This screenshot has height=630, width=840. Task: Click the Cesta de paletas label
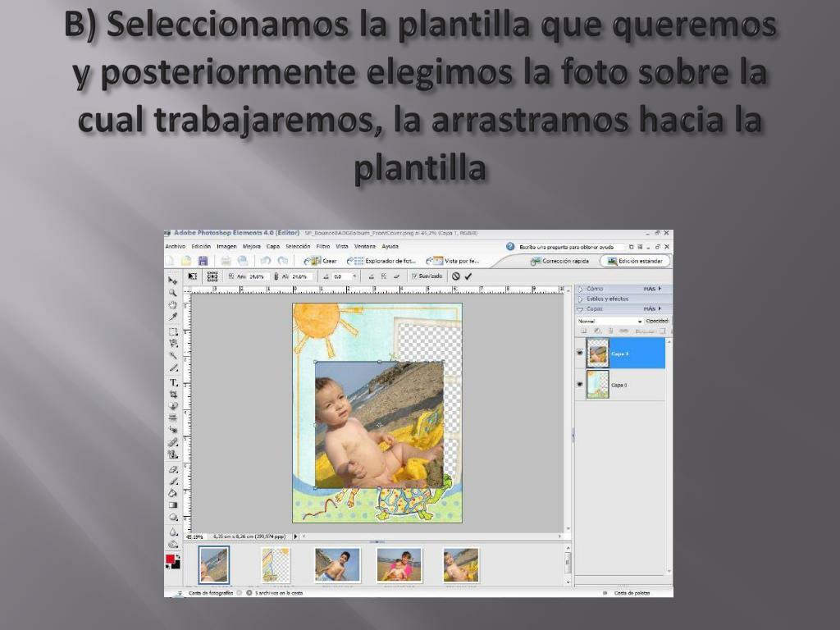coord(632,593)
